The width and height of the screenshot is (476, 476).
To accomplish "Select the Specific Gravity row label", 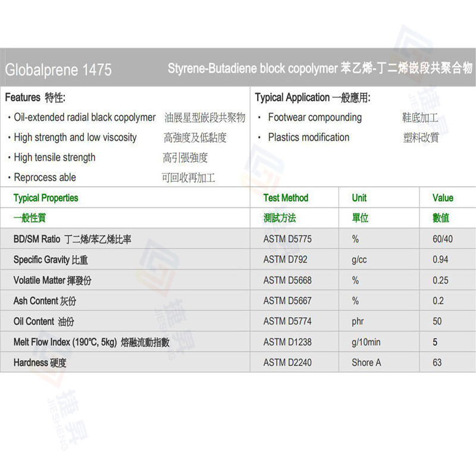I will tap(51, 260).
